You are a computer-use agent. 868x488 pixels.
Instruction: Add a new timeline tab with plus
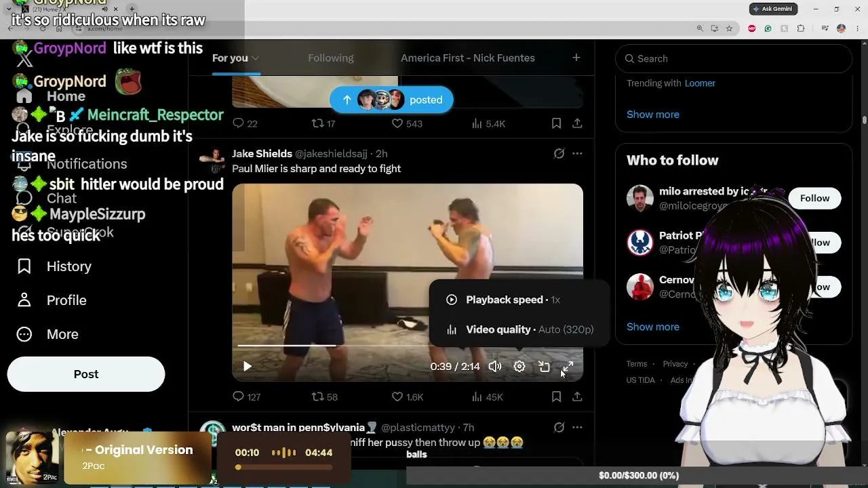coord(576,58)
